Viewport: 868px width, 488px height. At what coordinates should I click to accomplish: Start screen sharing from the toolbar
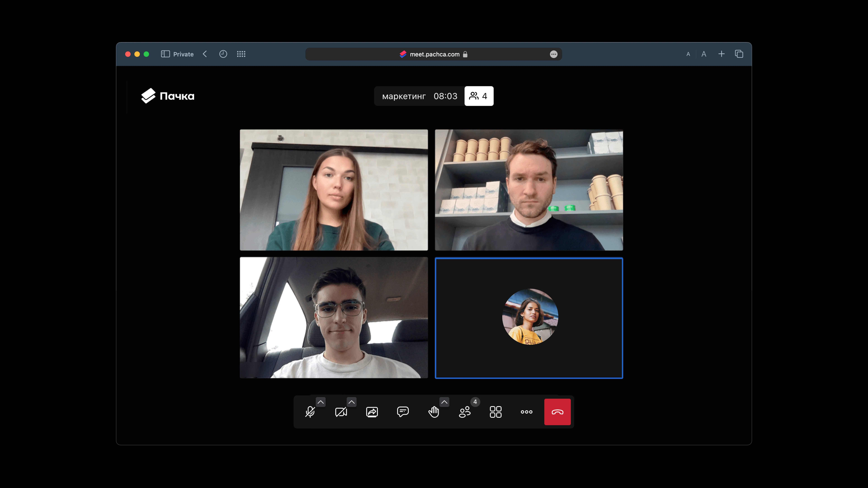coord(372,412)
